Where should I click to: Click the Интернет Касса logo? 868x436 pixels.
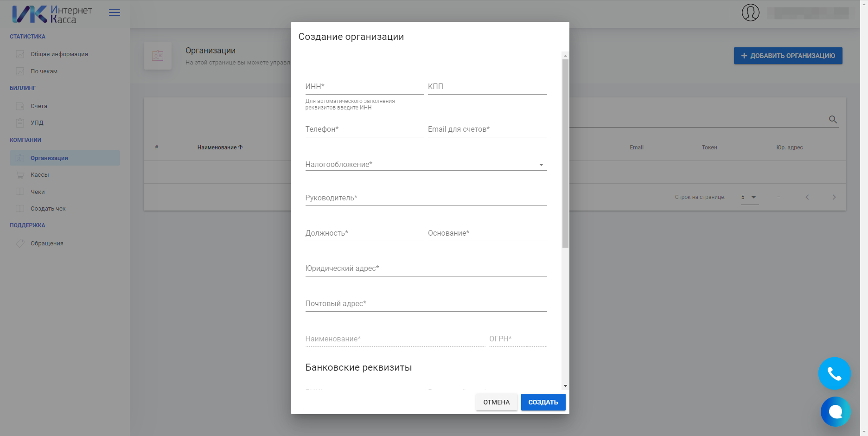click(x=52, y=14)
